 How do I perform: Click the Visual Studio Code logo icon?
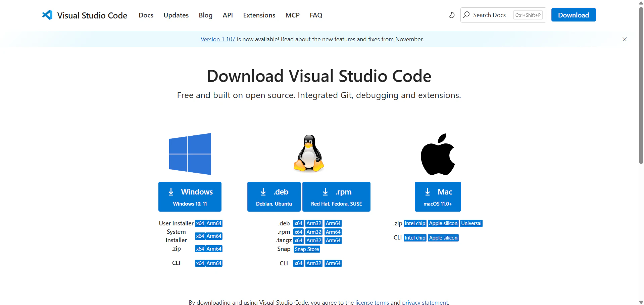click(47, 15)
